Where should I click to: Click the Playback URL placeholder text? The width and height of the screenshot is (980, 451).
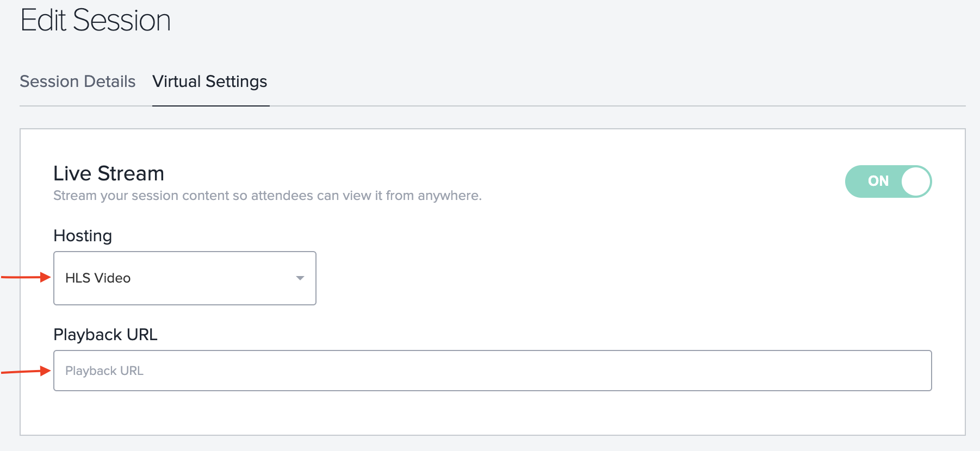point(104,371)
